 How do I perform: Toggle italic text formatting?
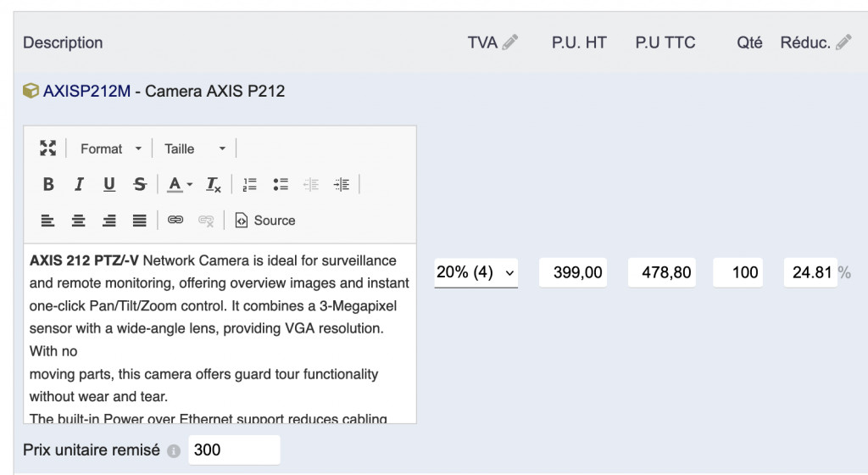[79, 184]
